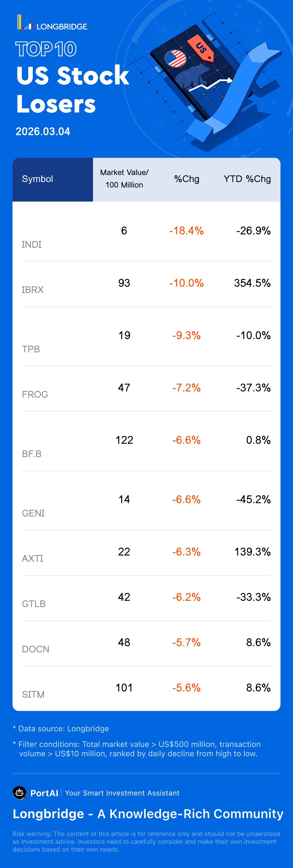Click the bear silhouette on chart
Image resolution: width=293 pixels, height=868 pixels.
190,79
